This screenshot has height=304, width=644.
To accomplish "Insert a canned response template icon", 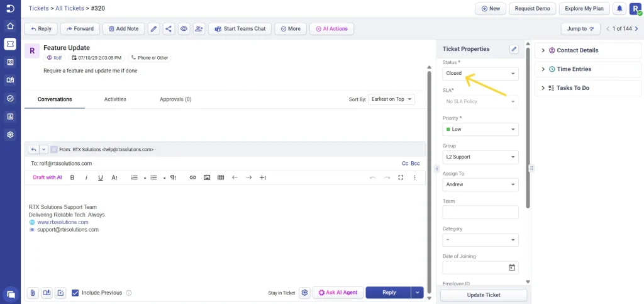I will 61,293.
